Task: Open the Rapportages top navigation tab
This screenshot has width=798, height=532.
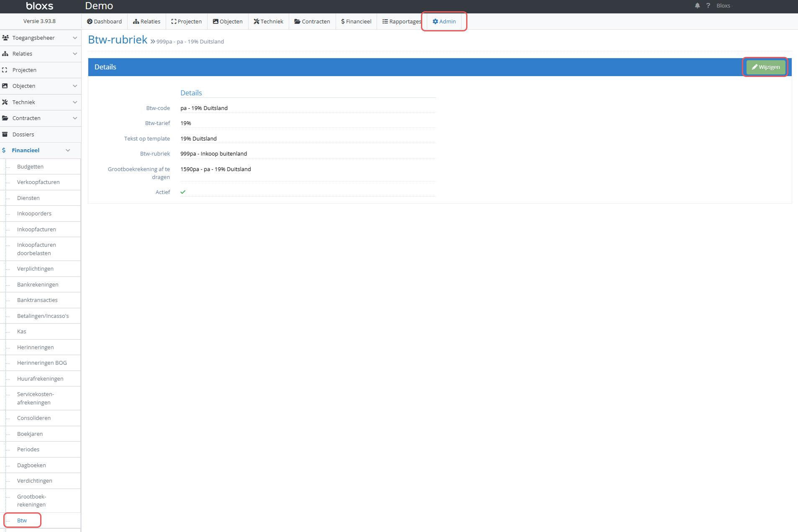Action: coord(402,21)
